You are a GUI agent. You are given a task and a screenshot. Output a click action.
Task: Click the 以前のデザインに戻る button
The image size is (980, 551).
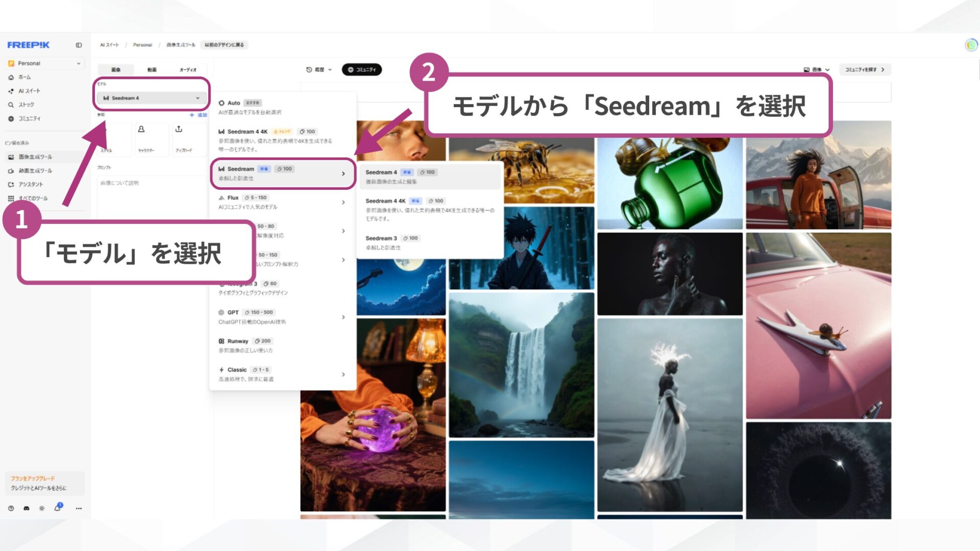click(224, 45)
